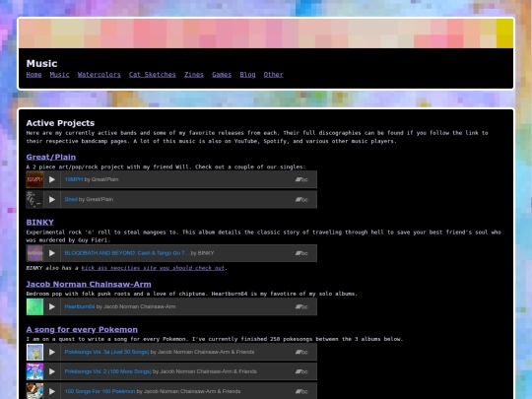Click the Active Projects heading
532x399 pixels.
(x=60, y=123)
